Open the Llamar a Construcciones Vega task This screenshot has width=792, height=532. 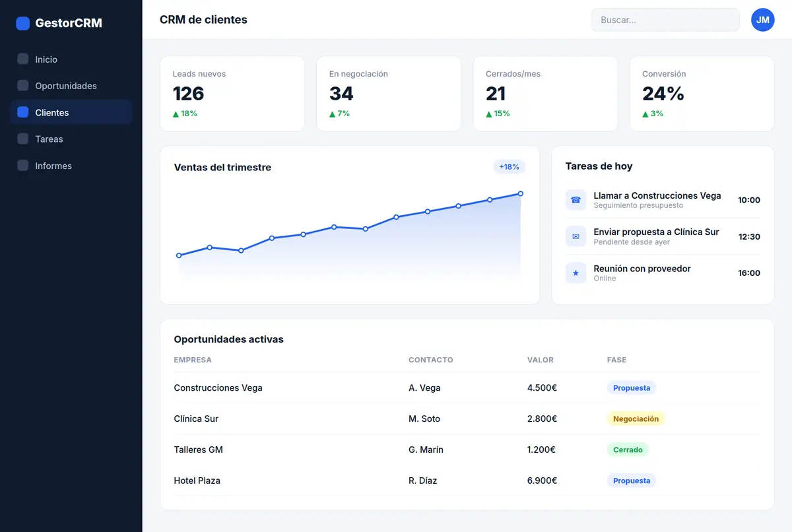(x=663, y=200)
